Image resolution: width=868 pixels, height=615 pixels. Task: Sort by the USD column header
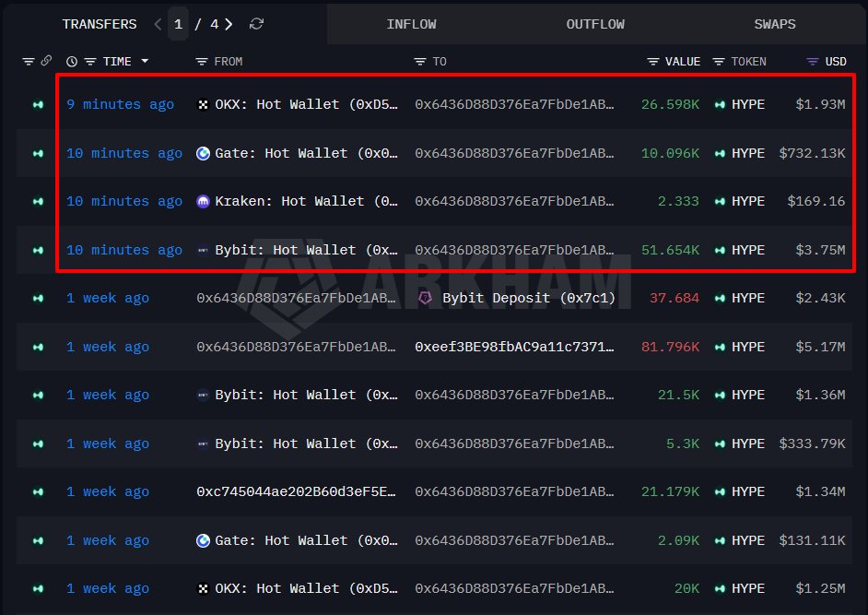(x=836, y=62)
